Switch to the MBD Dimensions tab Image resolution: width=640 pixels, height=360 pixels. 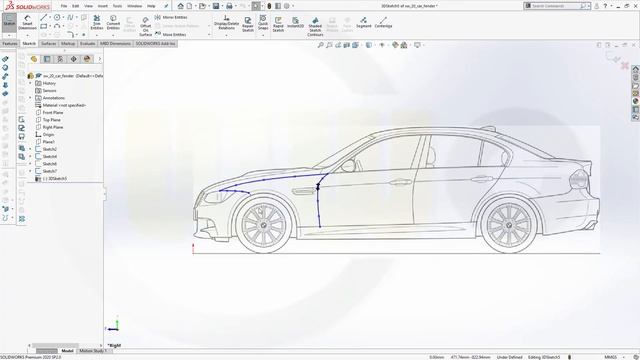point(116,43)
